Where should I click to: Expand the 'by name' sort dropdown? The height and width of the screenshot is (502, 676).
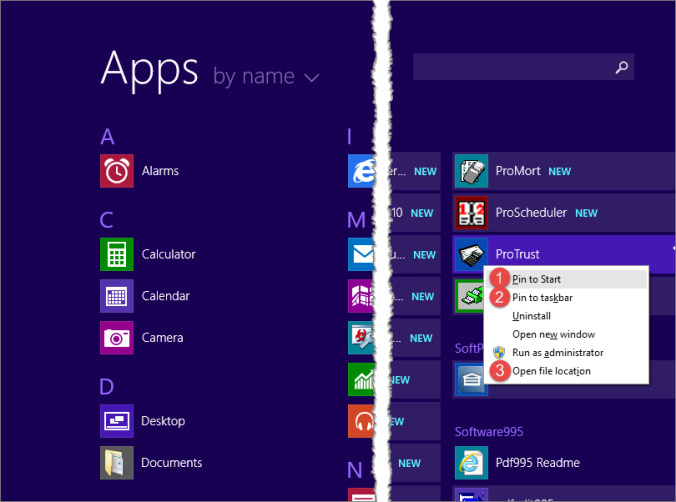click(266, 77)
